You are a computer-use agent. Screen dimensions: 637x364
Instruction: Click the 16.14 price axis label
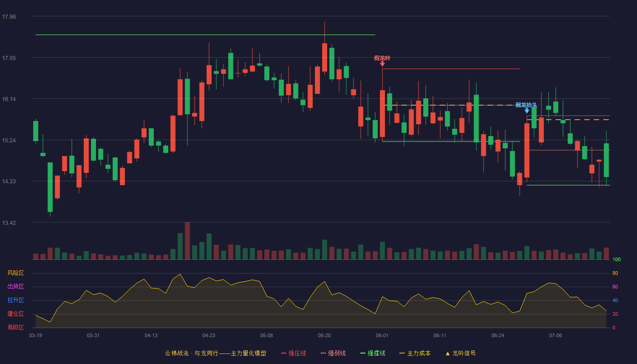point(9,99)
